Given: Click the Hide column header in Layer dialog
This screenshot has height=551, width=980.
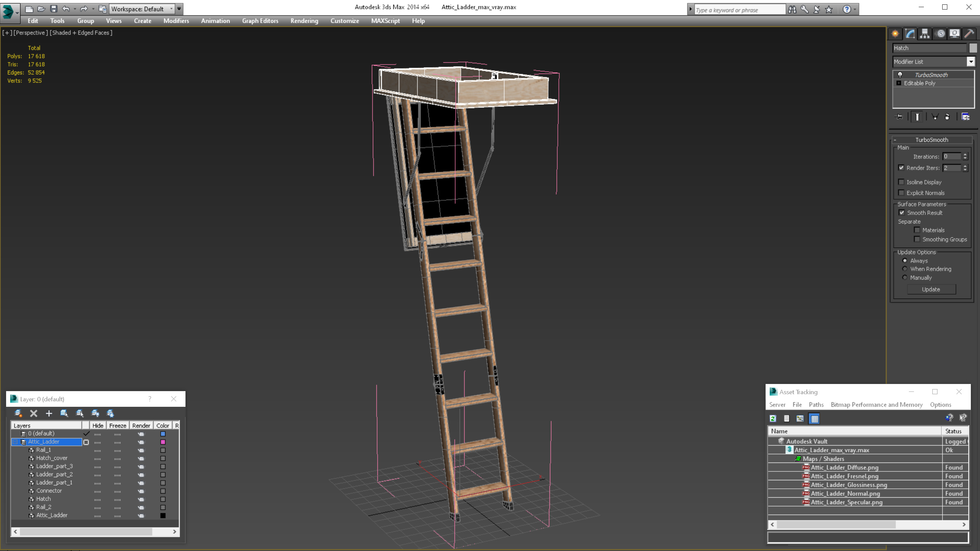Looking at the screenshot, I should tap(98, 425).
